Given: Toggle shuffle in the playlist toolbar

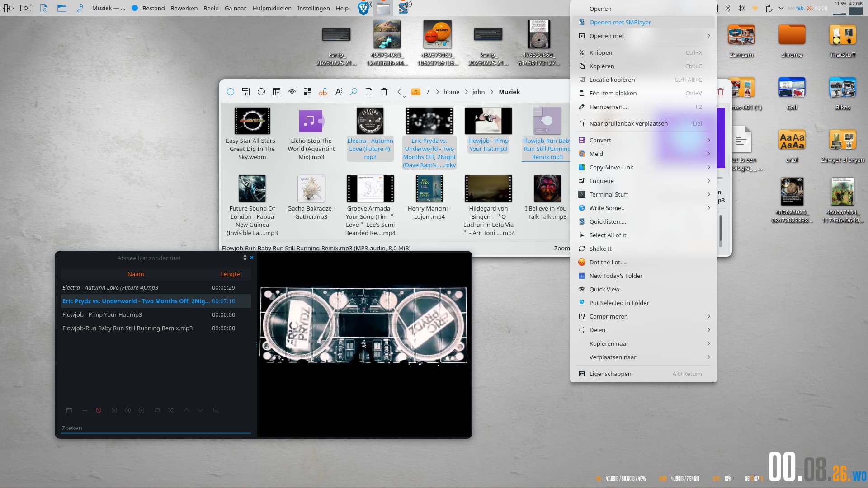Looking at the screenshot, I should click(x=171, y=410).
